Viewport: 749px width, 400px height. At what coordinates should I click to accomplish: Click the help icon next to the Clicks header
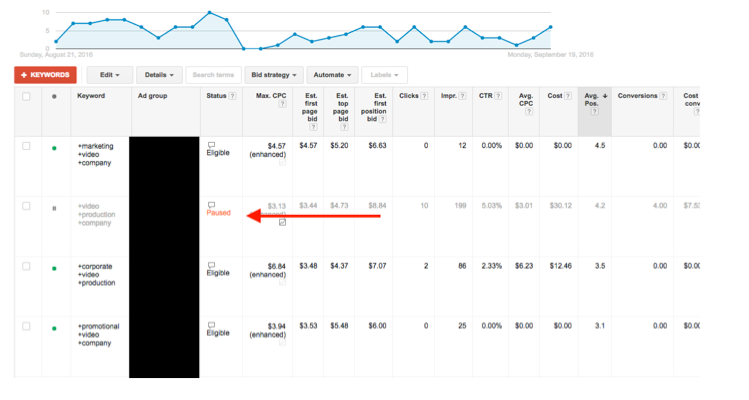424,96
